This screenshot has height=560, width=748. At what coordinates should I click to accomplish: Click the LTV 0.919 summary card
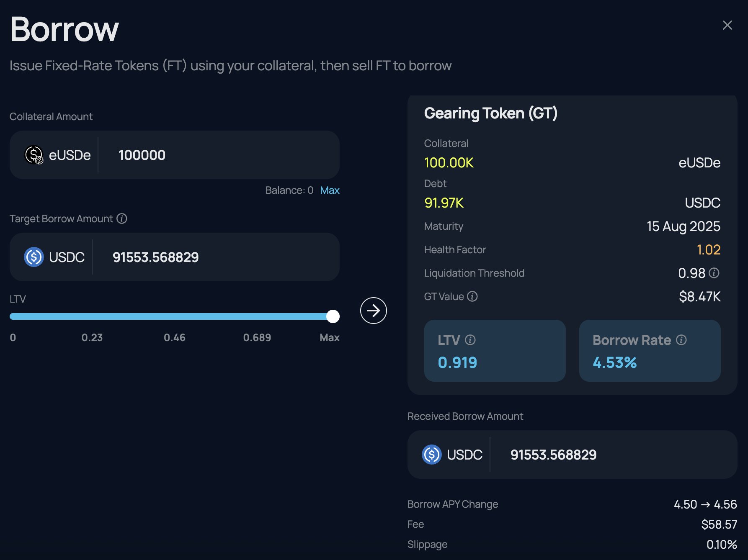point(495,351)
